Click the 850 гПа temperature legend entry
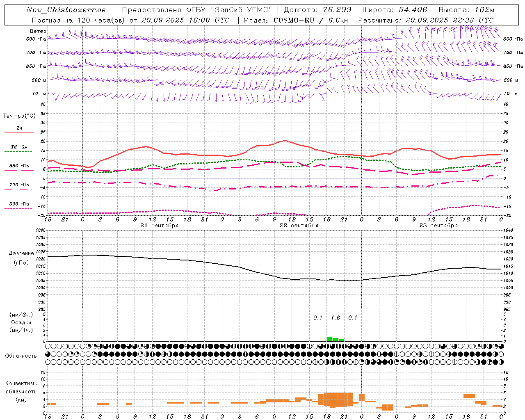525x420 pixels. [x=19, y=166]
